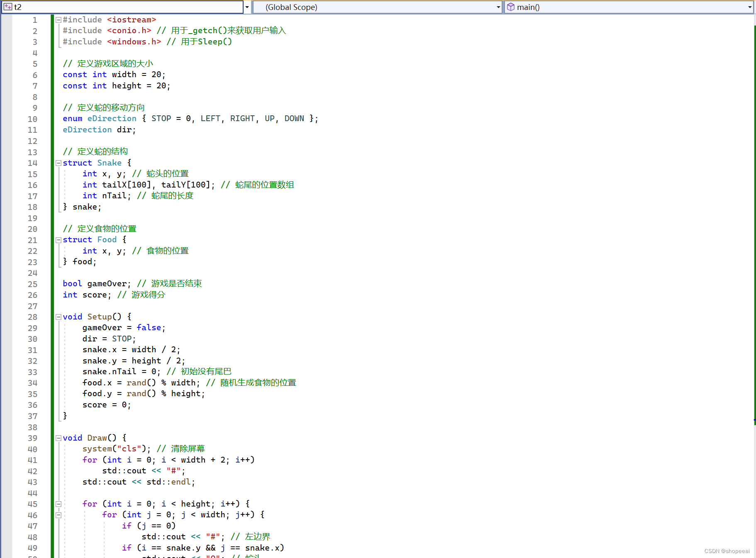This screenshot has height=558, width=756.
Task: Click the 'Setup' function name
Action: point(100,317)
